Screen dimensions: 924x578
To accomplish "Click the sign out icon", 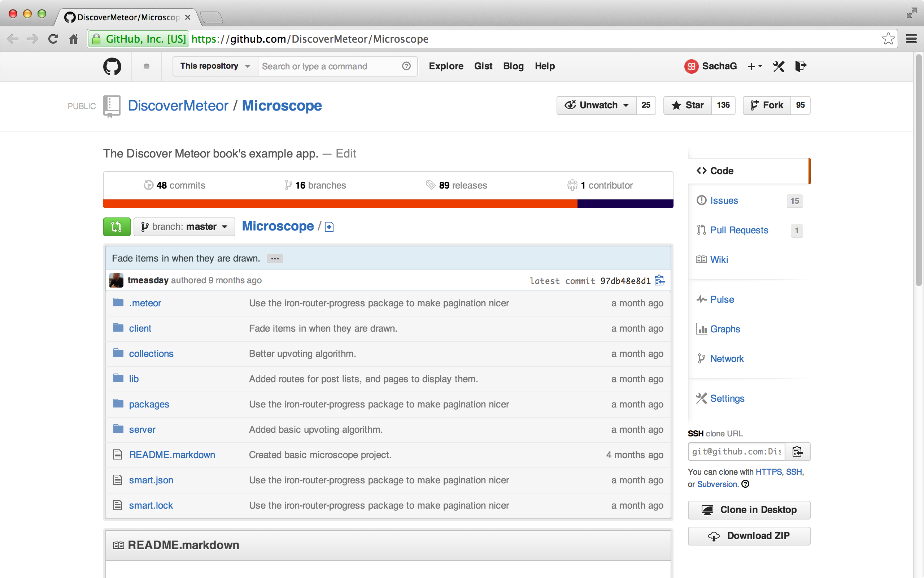I will coord(800,66).
